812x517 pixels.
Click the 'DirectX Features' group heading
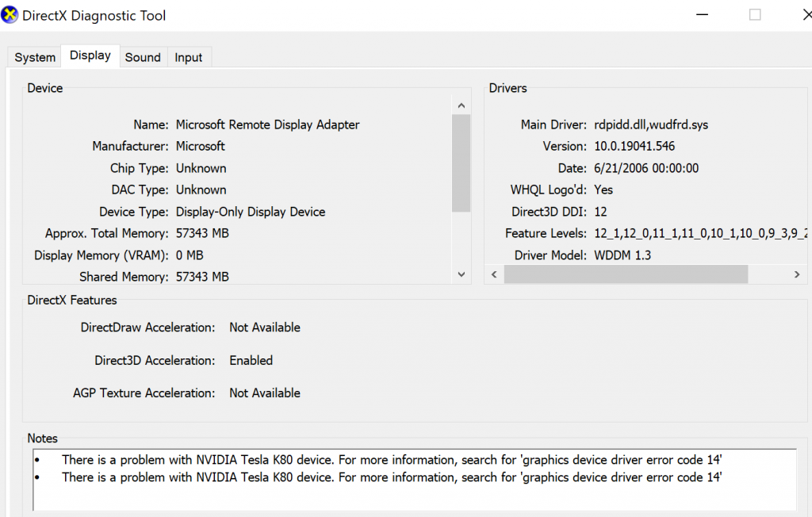click(72, 301)
